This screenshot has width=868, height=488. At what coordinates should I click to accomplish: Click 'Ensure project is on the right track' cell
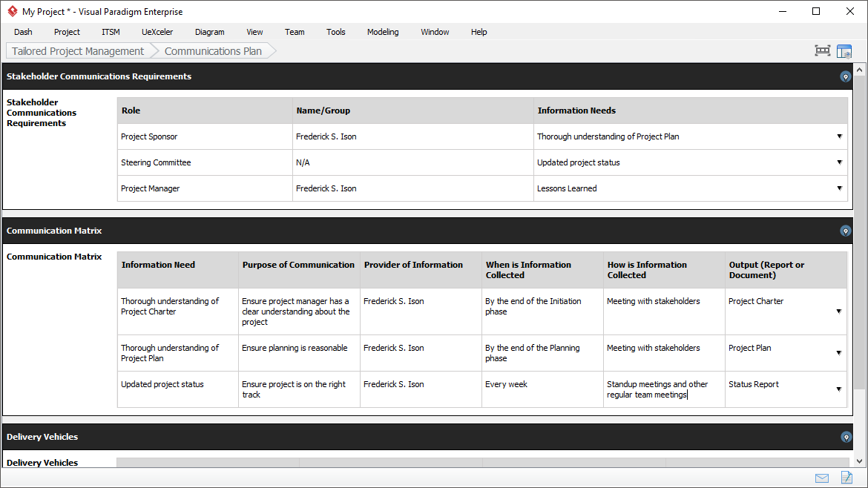pyautogui.click(x=300, y=389)
